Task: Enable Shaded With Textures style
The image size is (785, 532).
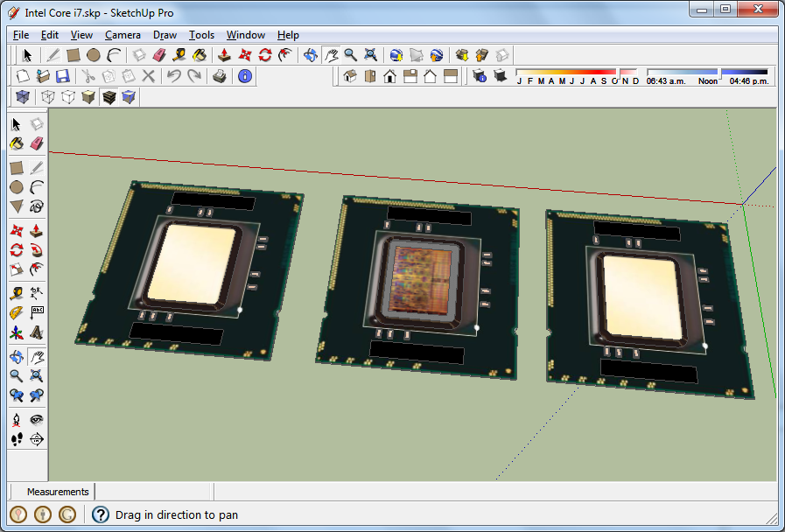Action: click(109, 96)
